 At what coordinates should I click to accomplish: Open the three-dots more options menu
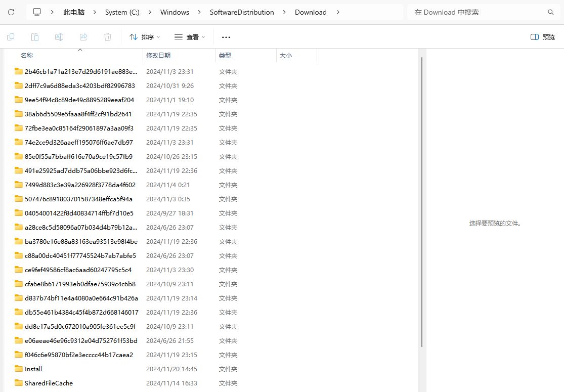point(226,37)
